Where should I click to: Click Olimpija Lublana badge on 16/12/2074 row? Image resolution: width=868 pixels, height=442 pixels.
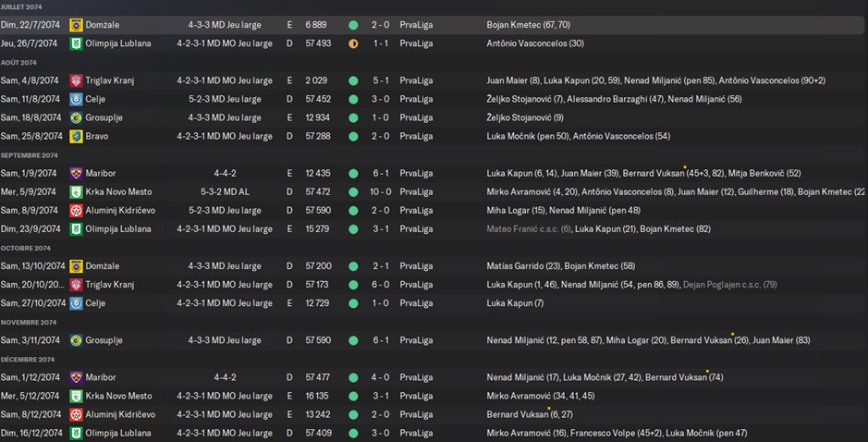click(76, 433)
